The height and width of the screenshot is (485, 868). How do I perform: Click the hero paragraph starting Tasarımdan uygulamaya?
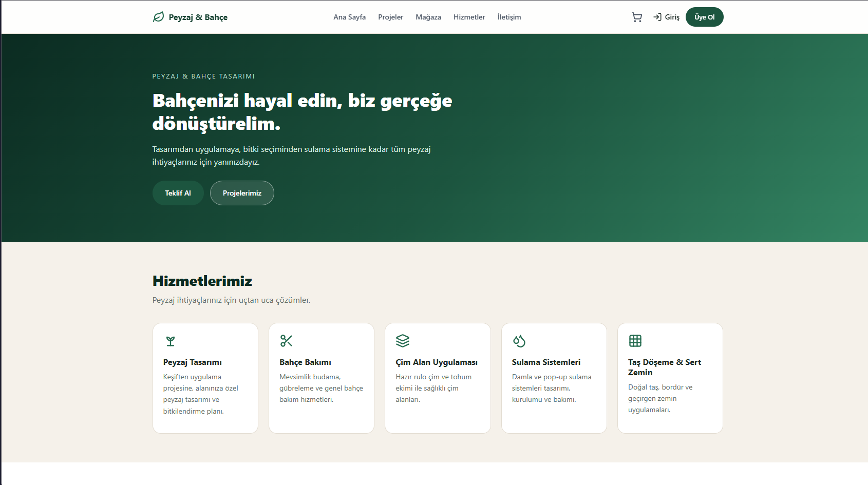point(291,156)
